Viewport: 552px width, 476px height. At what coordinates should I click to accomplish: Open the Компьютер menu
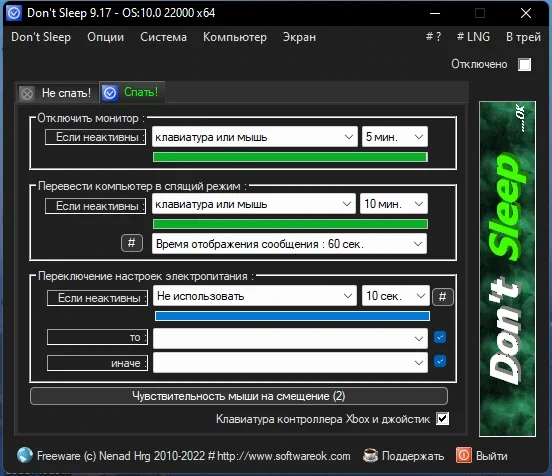[235, 37]
